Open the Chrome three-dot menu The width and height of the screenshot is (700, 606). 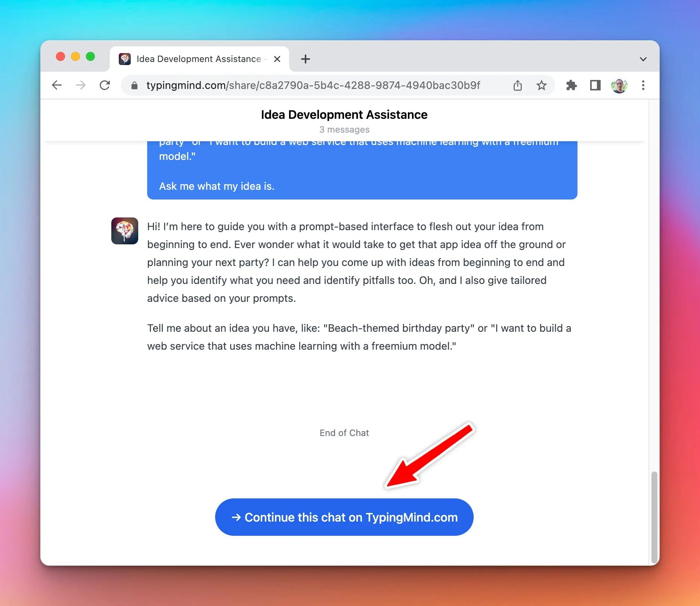click(x=643, y=86)
